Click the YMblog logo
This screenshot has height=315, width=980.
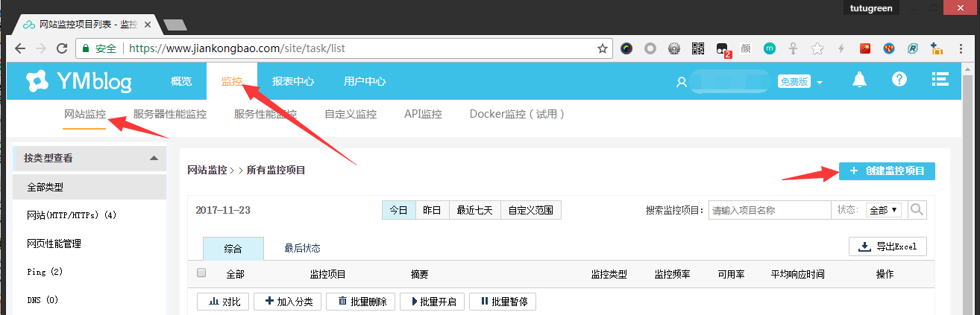(x=79, y=81)
